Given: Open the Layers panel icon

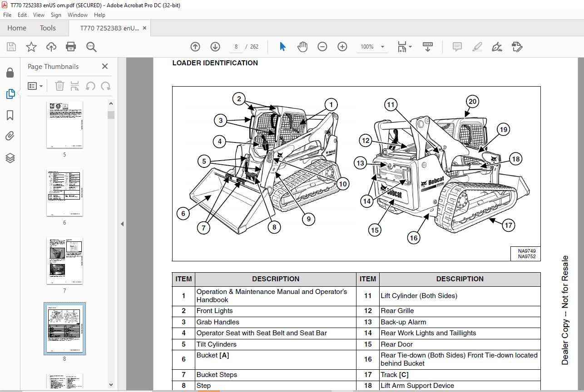Looking at the screenshot, I should (x=10, y=158).
